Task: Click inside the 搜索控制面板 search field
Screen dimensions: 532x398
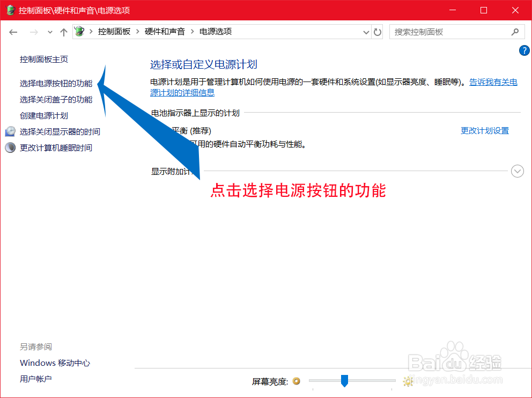Action: click(x=450, y=32)
